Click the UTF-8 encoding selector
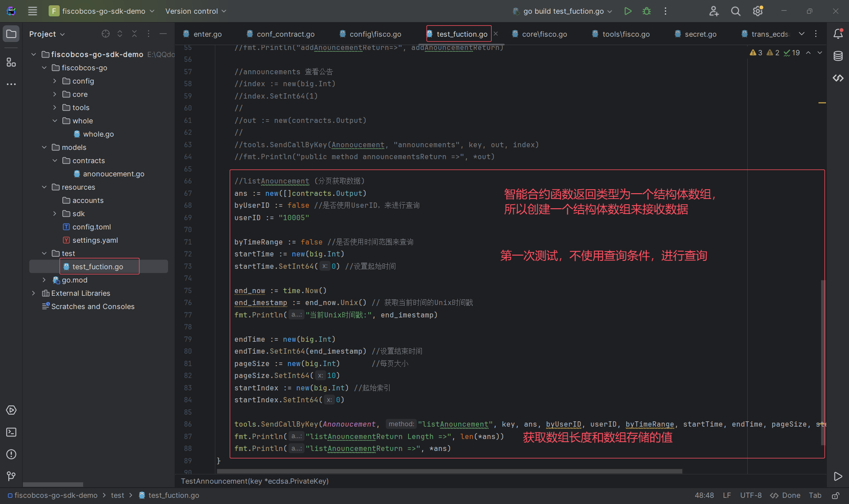The width and height of the screenshot is (849, 504). pyautogui.click(x=750, y=496)
